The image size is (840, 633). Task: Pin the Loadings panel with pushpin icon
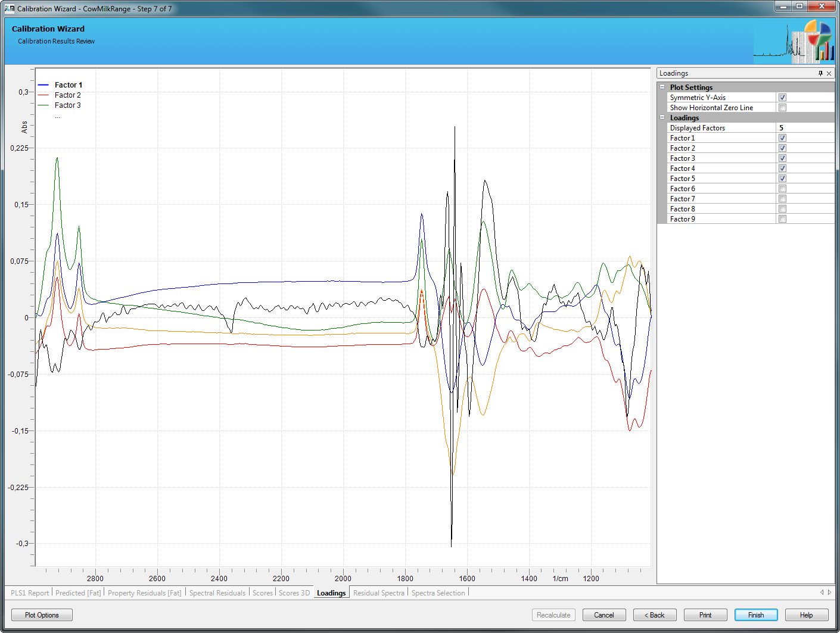pos(820,73)
